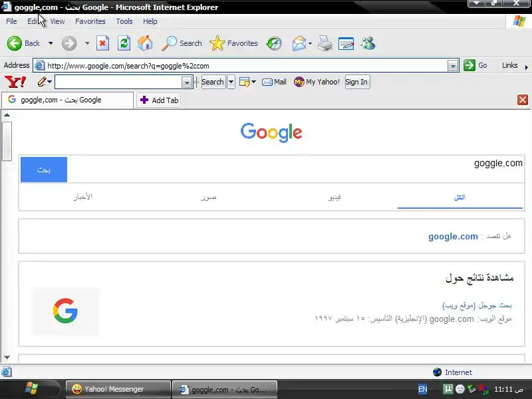Screen dimensions: 532x399
Task: Click the blue بحث search button
Action: click(x=44, y=170)
